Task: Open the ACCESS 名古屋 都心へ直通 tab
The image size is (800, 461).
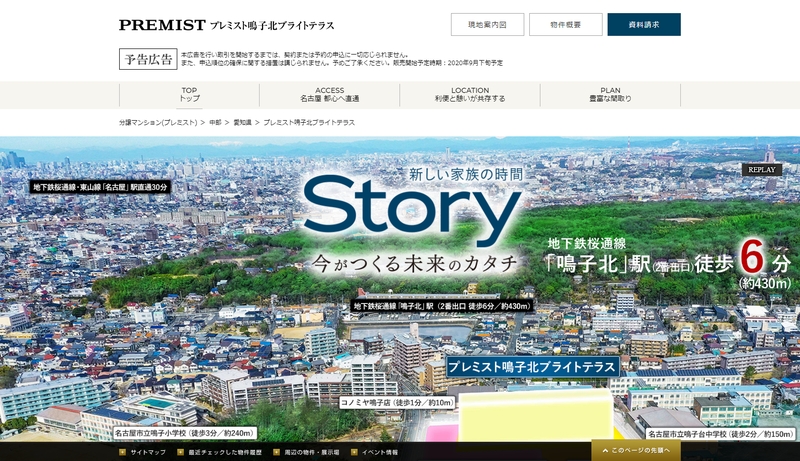Action: [330, 94]
